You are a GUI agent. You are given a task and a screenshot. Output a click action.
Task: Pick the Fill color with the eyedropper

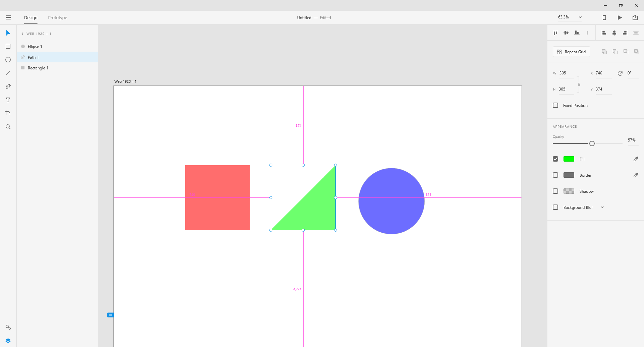636,159
